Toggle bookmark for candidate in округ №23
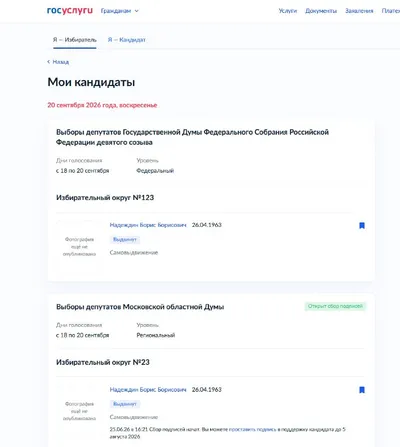Image resolution: width=400 pixels, height=447 pixels. coord(362,390)
